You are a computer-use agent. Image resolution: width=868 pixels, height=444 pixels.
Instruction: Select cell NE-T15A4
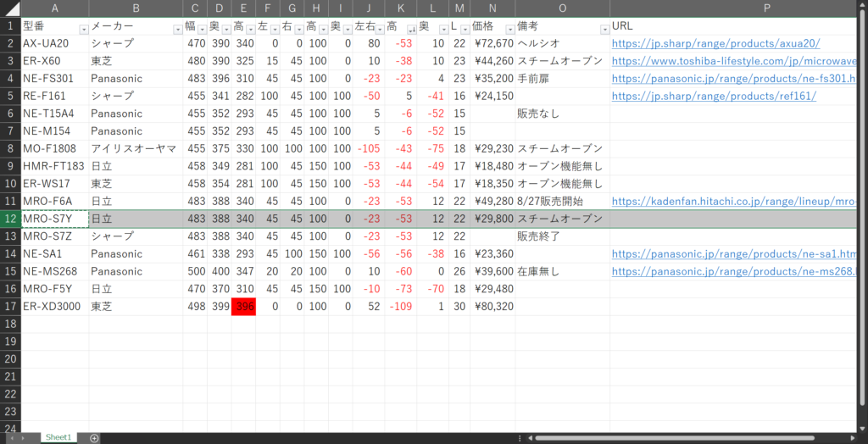point(55,114)
